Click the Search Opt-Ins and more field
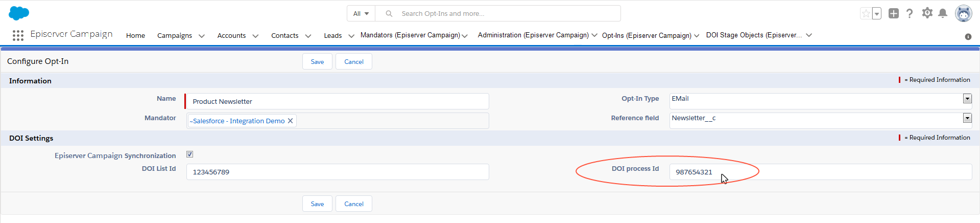This screenshot has width=980, height=223. 498,13
